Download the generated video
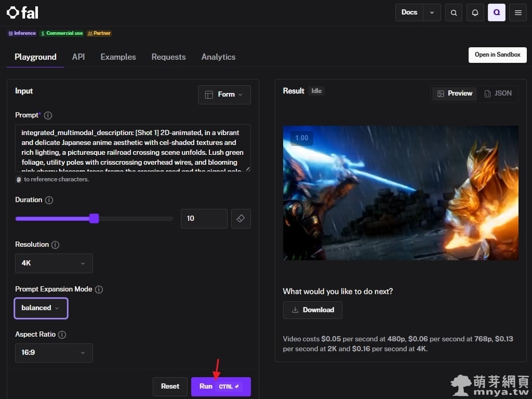This screenshot has height=399, width=532. pos(312,310)
